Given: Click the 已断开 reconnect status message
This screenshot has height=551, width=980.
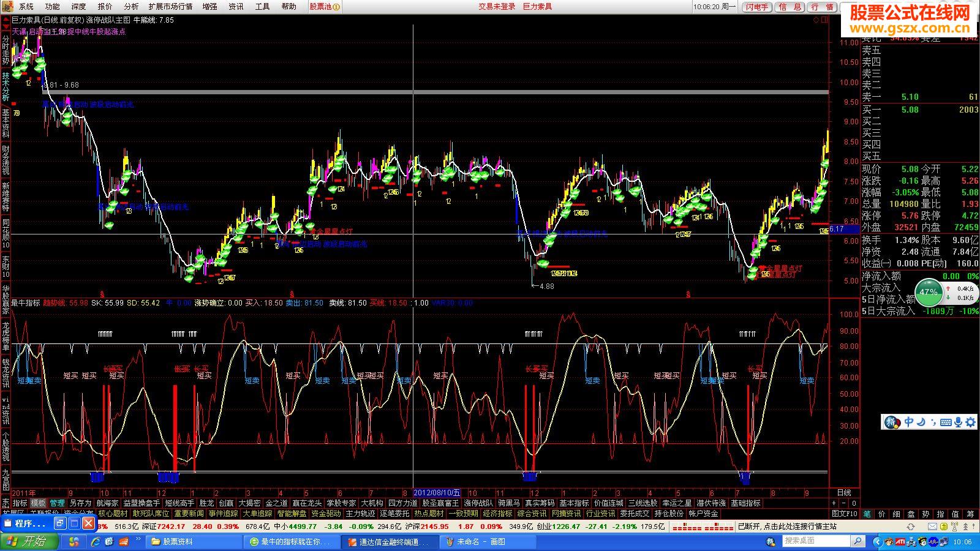Looking at the screenshot, I should point(787,526).
